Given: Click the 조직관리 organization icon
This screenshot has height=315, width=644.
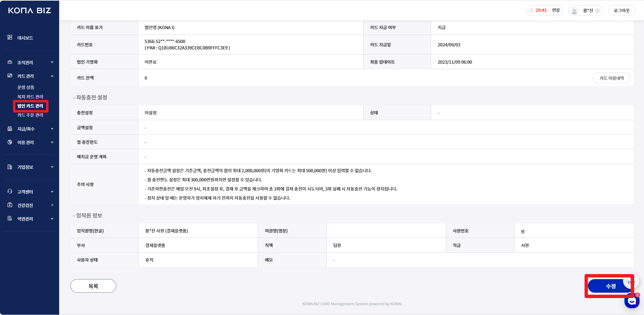Looking at the screenshot, I should 10,62.
